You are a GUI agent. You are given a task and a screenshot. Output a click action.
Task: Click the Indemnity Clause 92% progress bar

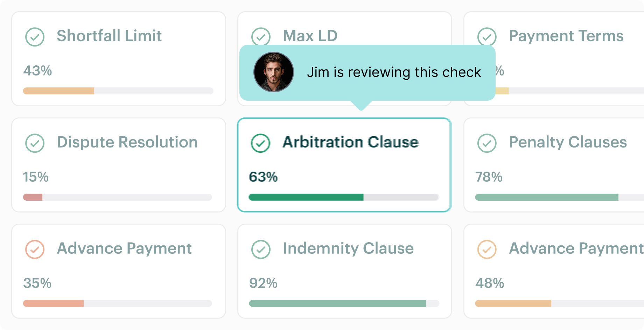tap(344, 303)
